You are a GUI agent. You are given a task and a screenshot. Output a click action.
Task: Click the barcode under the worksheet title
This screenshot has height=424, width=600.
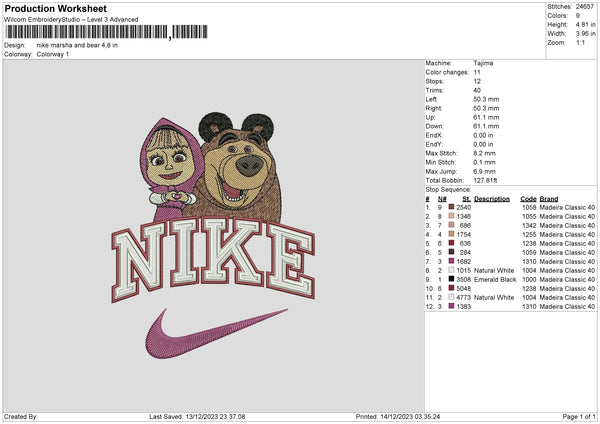point(106,32)
